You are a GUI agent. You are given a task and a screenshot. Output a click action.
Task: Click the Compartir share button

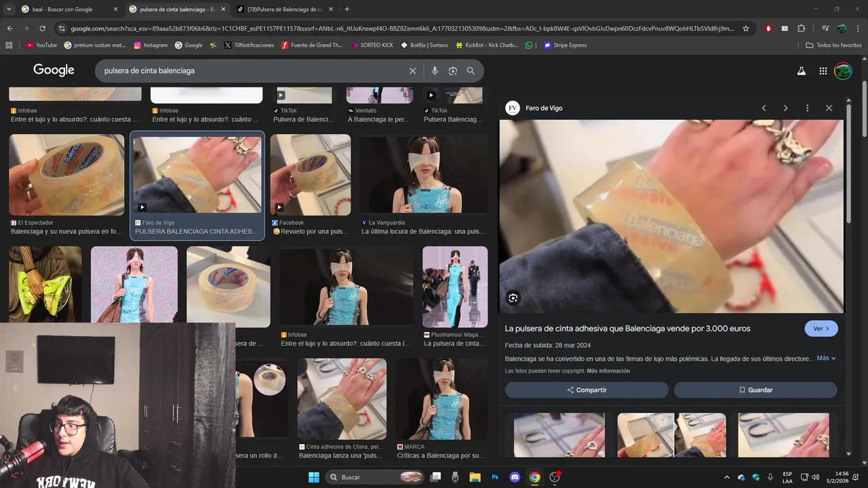tap(587, 390)
